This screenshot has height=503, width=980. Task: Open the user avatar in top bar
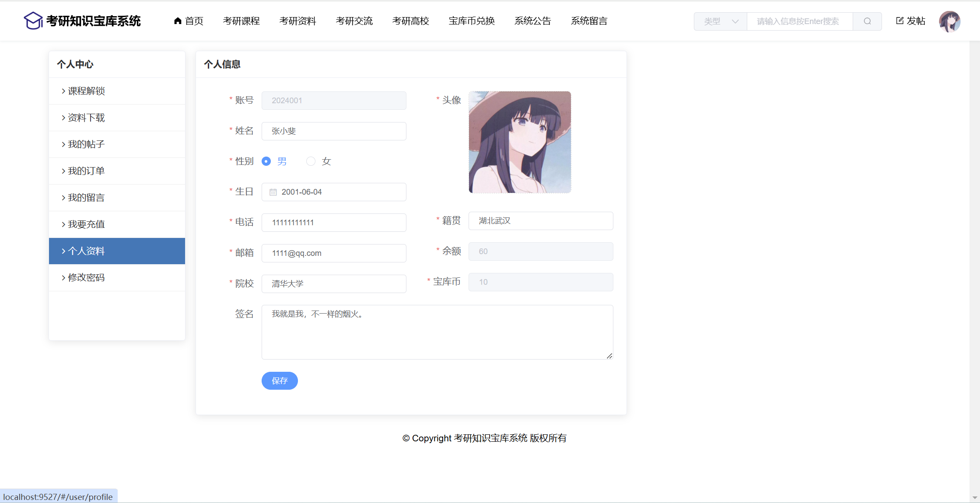pyautogui.click(x=949, y=21)
